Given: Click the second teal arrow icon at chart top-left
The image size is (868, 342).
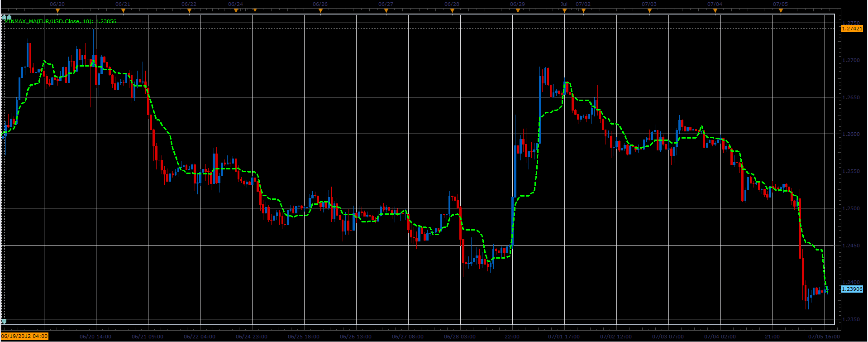Looking at the screenshot, I should 9,17.
